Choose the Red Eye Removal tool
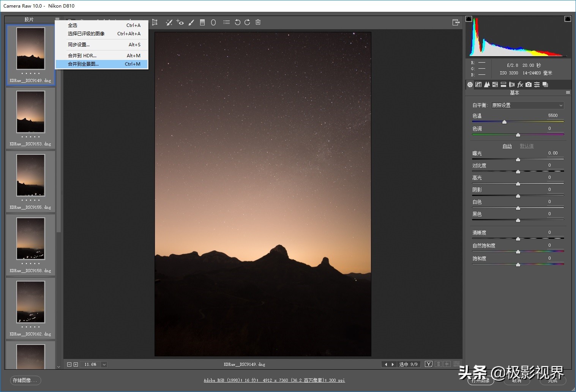 tap(180, 22)
